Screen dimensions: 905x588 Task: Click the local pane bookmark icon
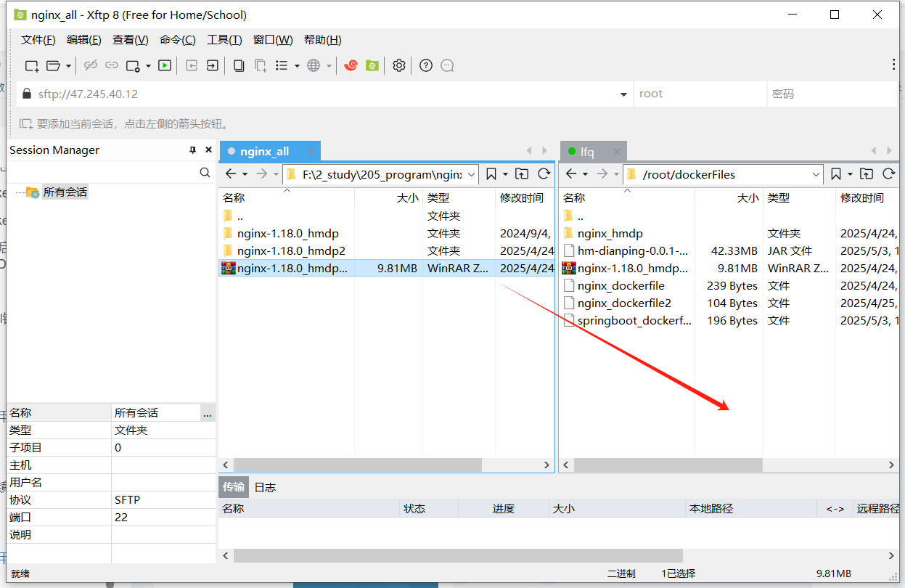491,173
